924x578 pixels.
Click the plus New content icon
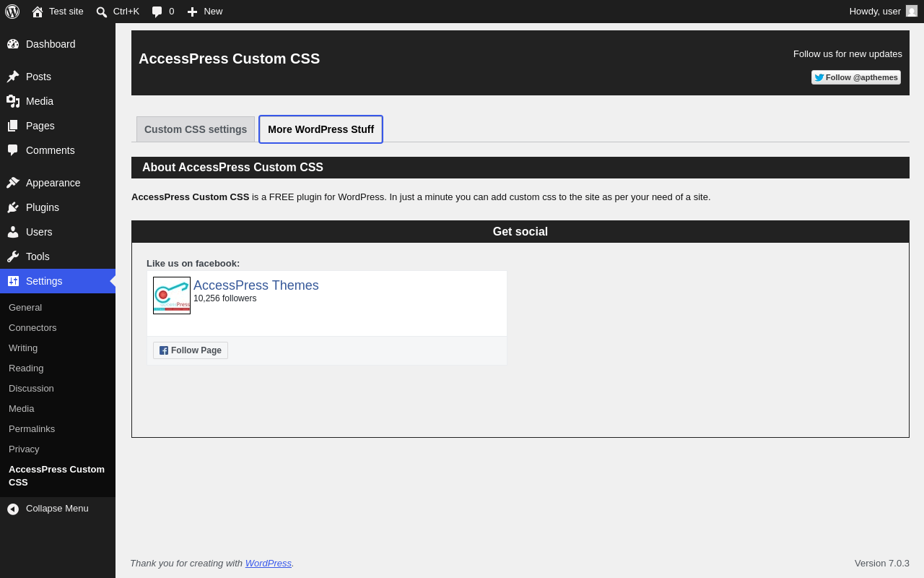192,12
